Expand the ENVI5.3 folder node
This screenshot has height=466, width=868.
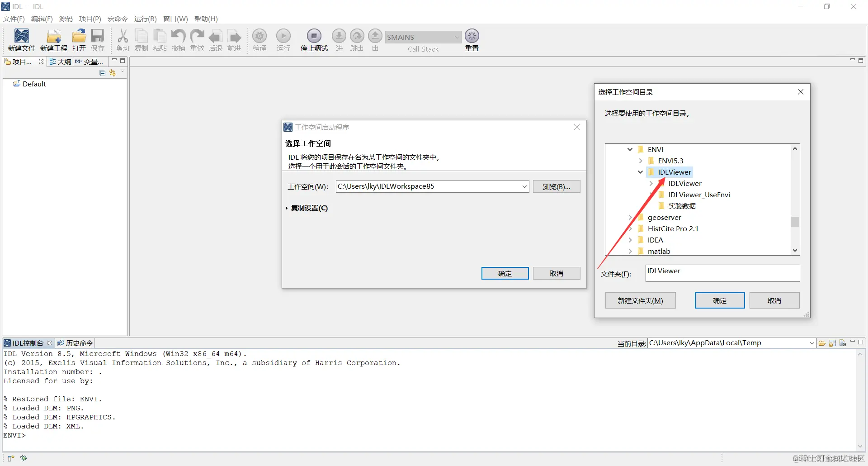pyautogui.click(x=640, y=161)
